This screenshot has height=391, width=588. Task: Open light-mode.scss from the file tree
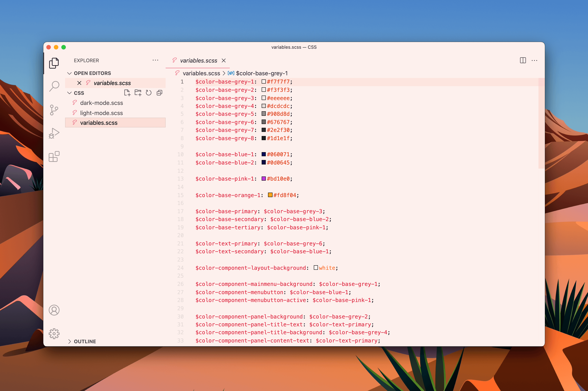[101, 113]
